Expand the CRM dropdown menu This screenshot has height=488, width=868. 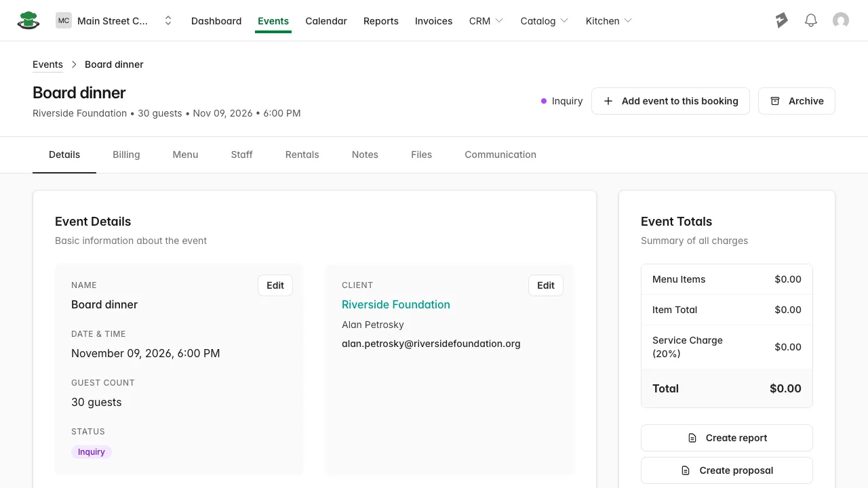486,21
